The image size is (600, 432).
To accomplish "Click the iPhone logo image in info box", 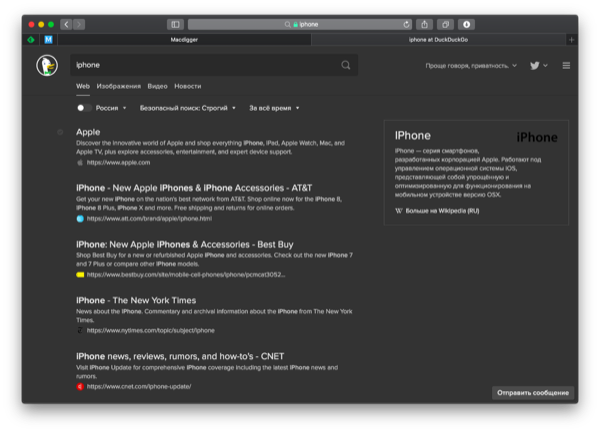I will point(537,137).
